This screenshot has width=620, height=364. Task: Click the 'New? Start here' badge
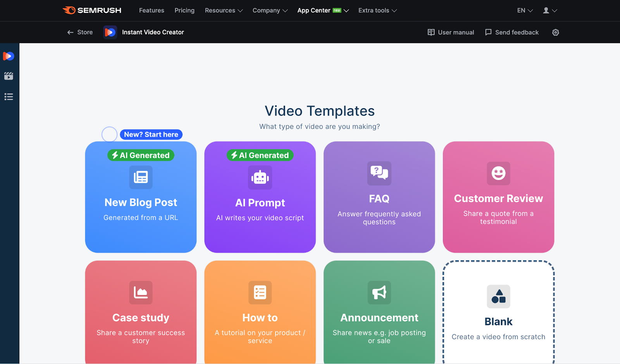151,134
